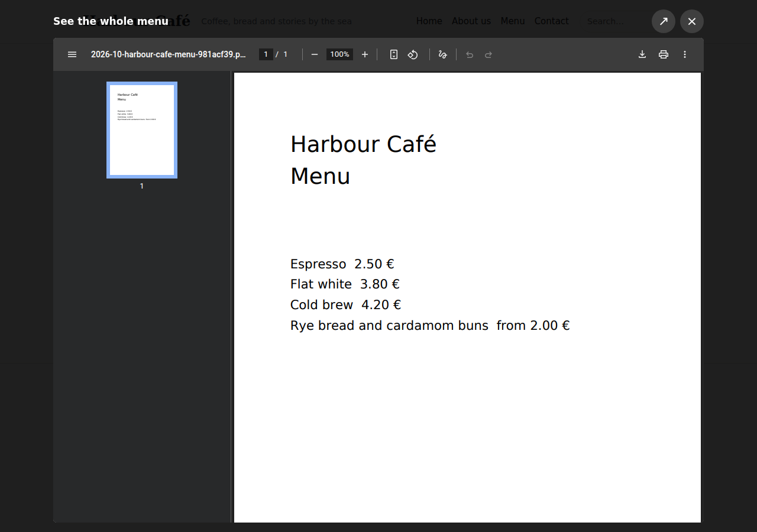Print the menu PDF

(664, 54)
